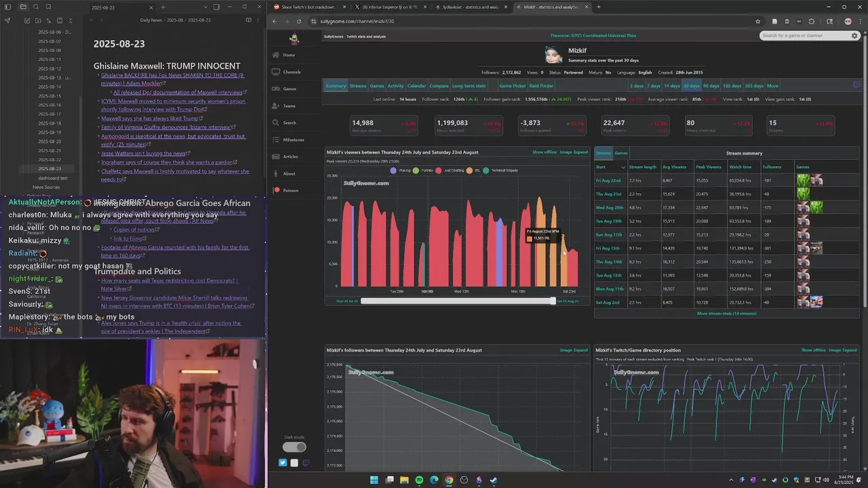Open Channels in SullyGnome sidebar
The height and width of the screenshot is (488, 868).
coord(292,72)
